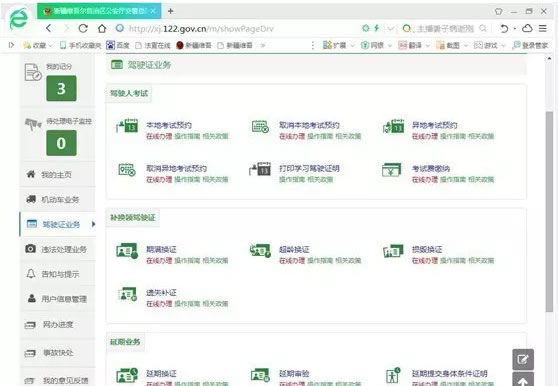Image resolution: width=558 pixels, height=386 pixels.
Task: Click the restore closed tab icon
Action: coord(504,28)
